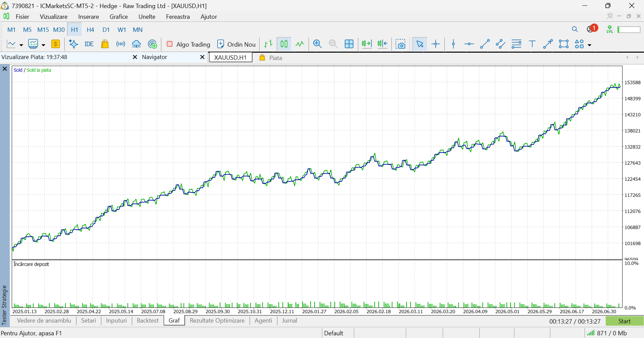Take a chart screenshot with camera icon
The width and height of the screenshot is (644, 338).
coord(400,44)
